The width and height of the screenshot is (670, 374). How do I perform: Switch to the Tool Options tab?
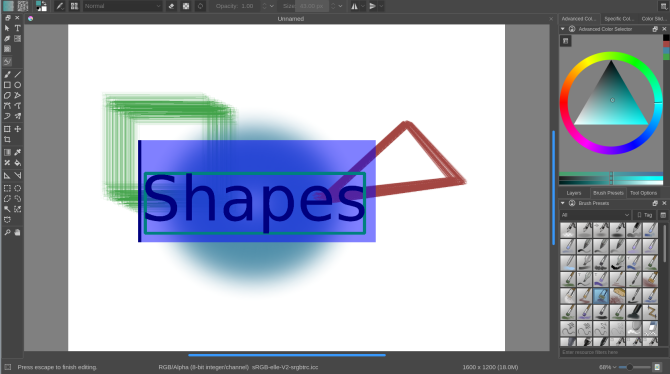pyautogui.click(x=644, y=193)
